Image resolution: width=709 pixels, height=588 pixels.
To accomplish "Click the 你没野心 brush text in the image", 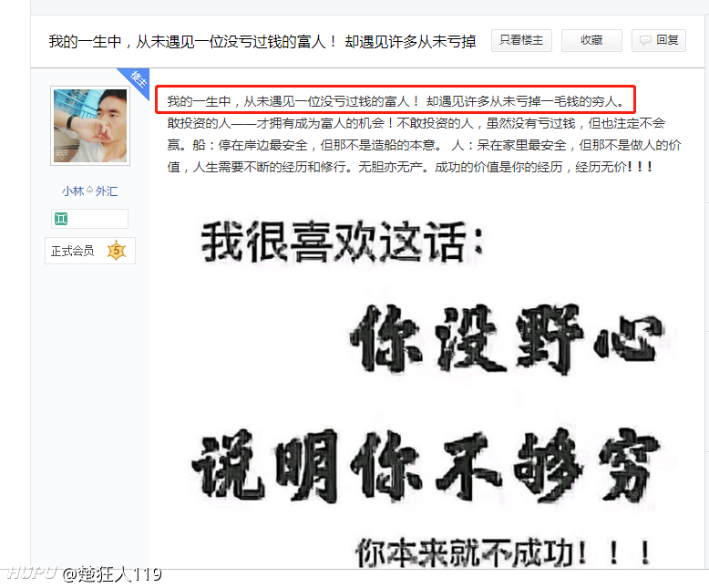I will [507, 339].
